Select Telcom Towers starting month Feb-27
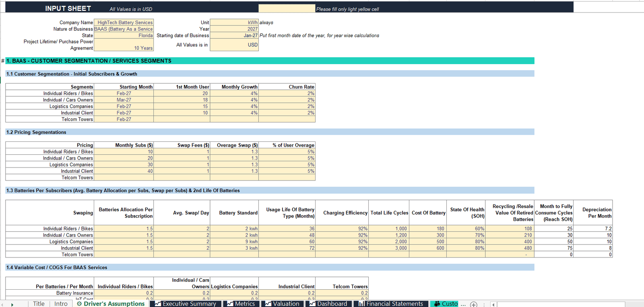Image resolution: width=644 pixels, height=307 pixels. [x=124, y=119]
